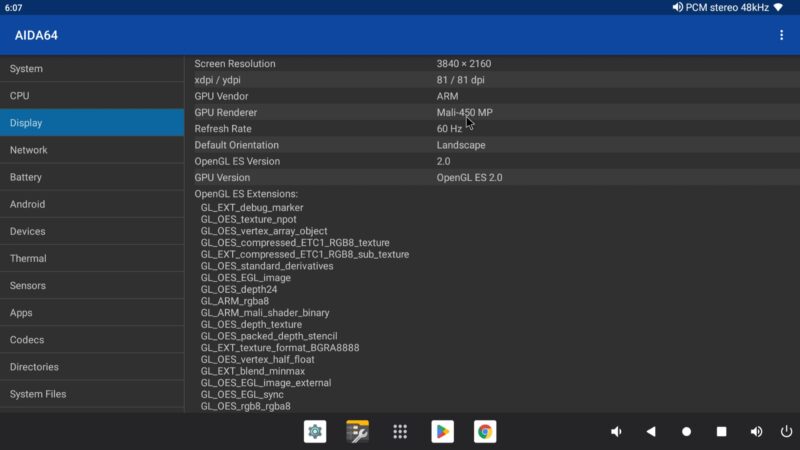Select the Refresh Rate label

(x=223, y=129)
